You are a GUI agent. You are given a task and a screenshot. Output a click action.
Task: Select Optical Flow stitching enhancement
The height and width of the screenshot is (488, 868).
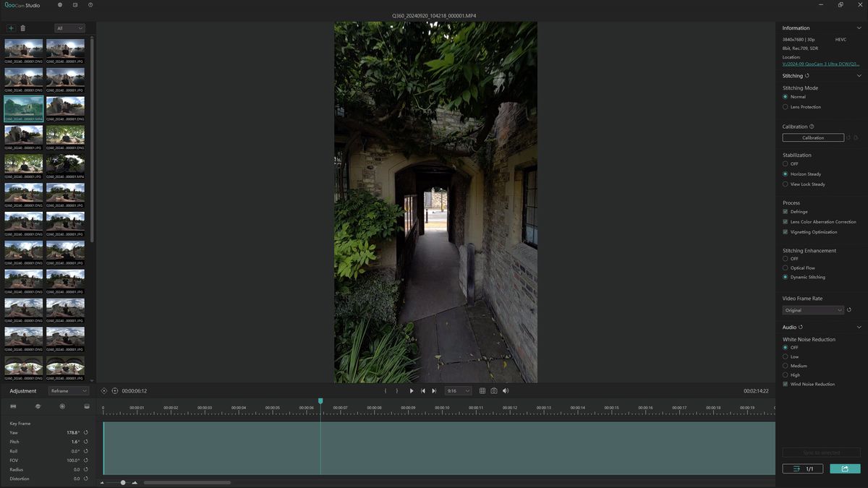pos(786,268)
